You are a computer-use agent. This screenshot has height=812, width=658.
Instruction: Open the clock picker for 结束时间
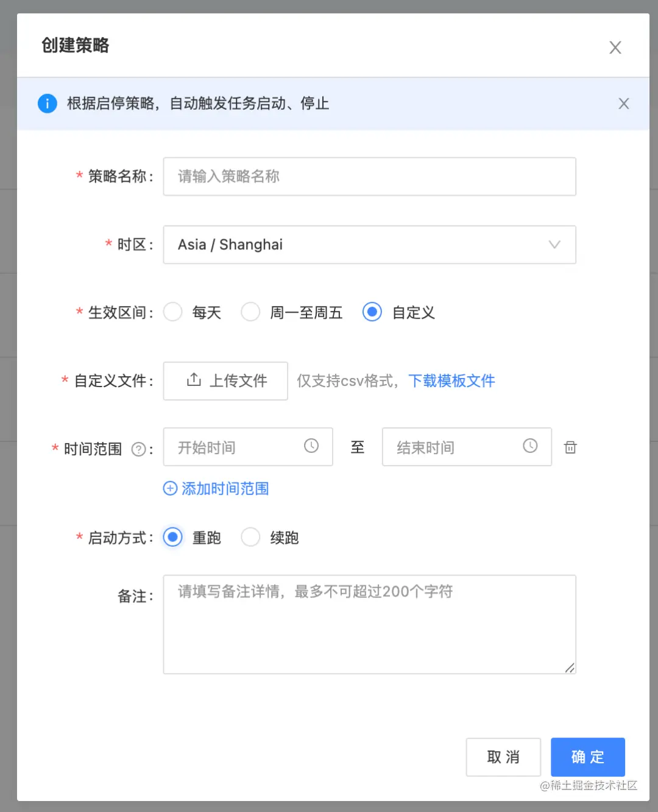point(529,446)
